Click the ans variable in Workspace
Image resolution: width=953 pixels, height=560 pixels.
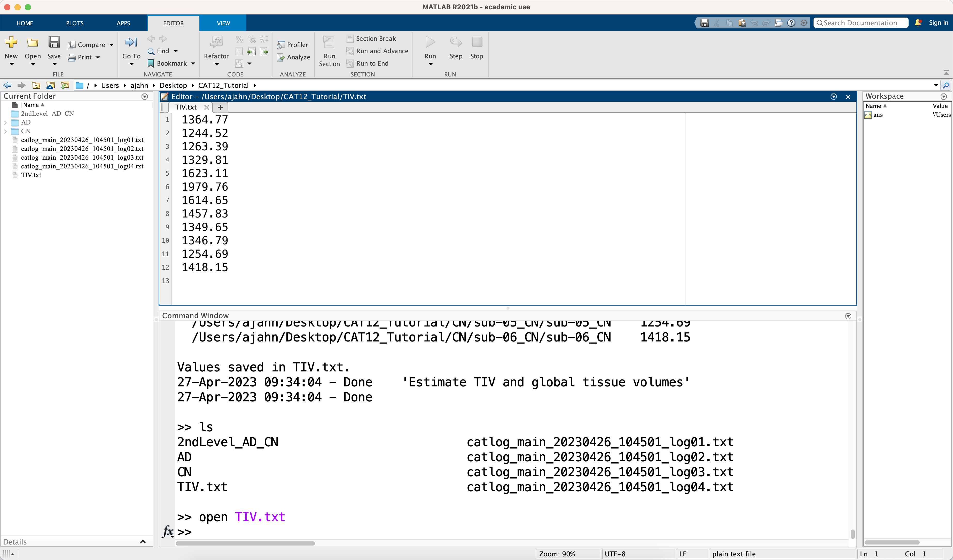point(877,115)
